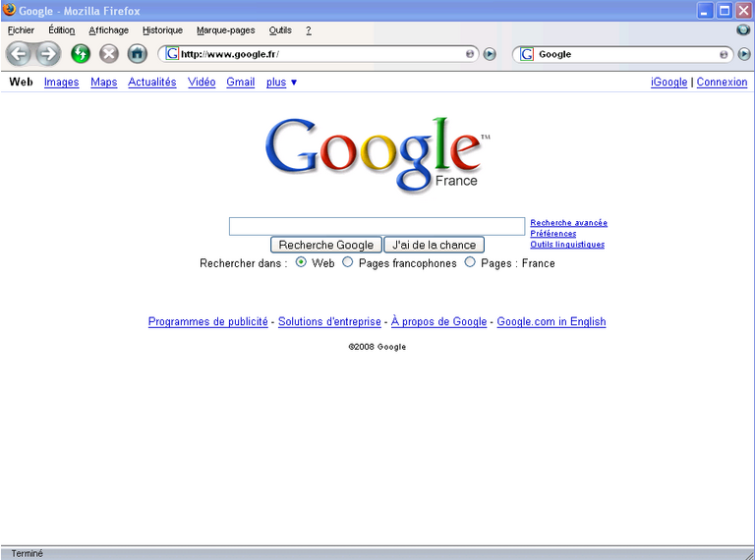Open the Historique menu
The height and width of the screenshot is (560, 755).
163,30
